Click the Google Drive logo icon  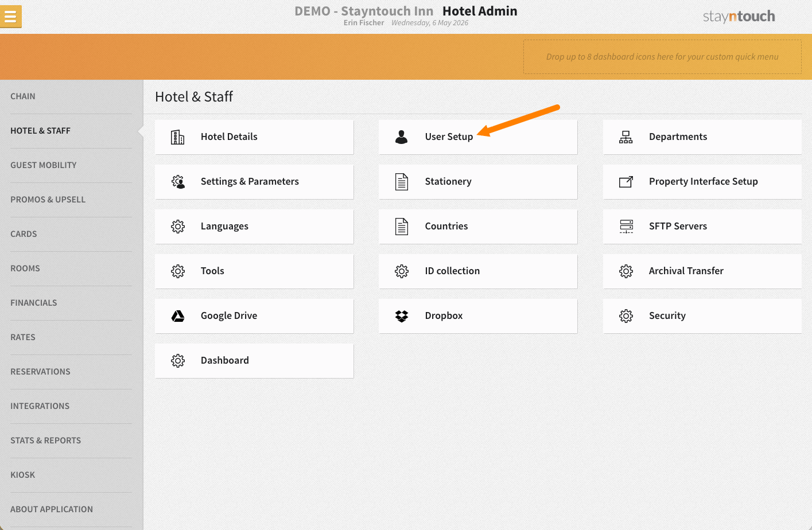coord(178,316)
